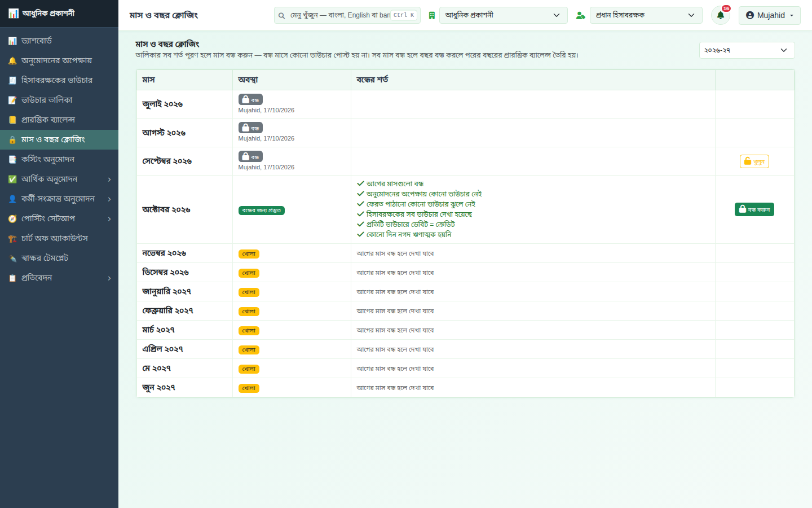Open the আধুনিক প্রকাশনী company dropdown
The height and width of the screenshot is (508, 812).
click(x=504, y=15)
